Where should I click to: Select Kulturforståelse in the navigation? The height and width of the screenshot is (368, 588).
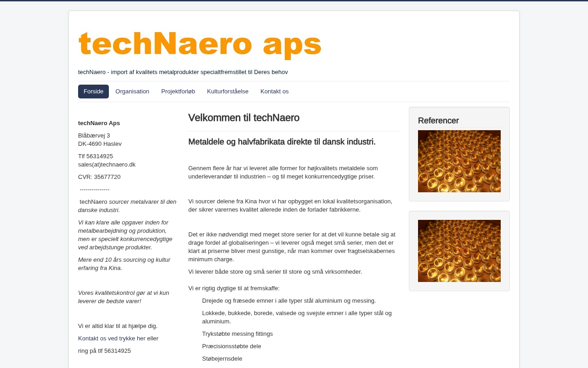tap(228, 92)
